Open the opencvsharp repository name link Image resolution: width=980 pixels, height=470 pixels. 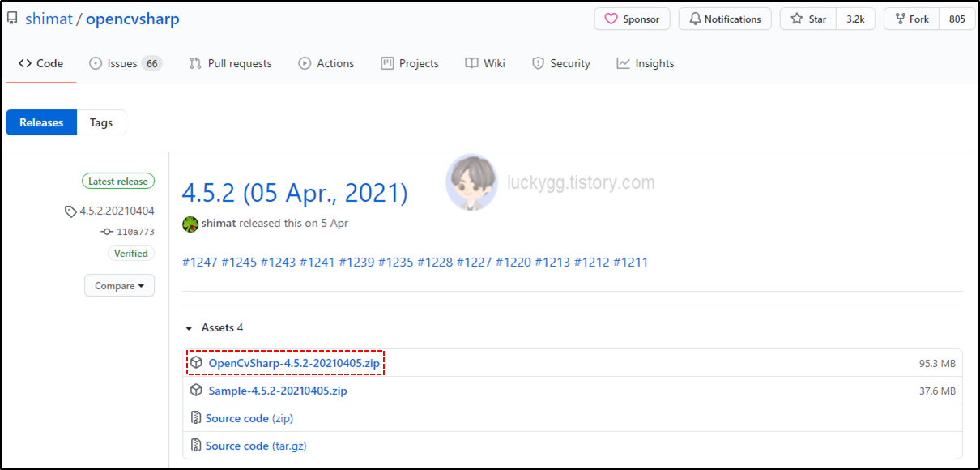coord(132,18)
